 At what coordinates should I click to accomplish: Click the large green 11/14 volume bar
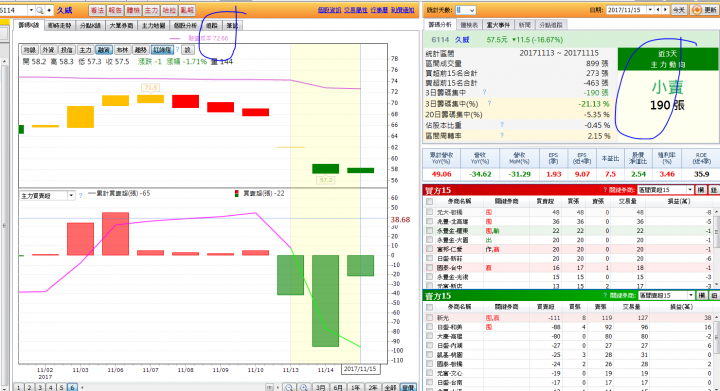[326, 301]
